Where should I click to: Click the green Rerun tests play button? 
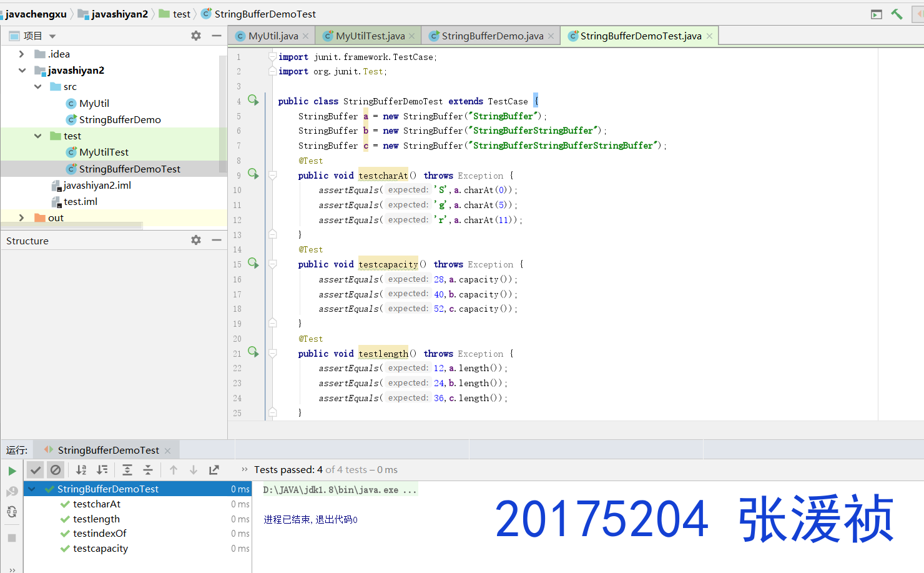12,471
